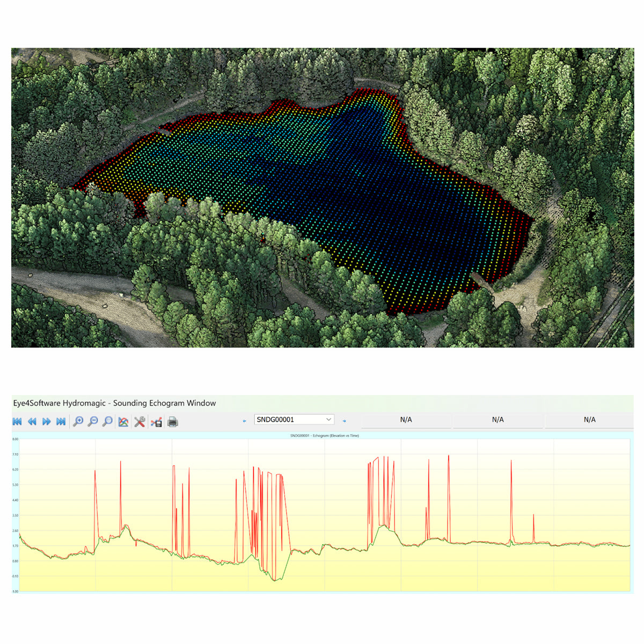
Task: Zoom out of the echogram
Action: tap(93, 422)
